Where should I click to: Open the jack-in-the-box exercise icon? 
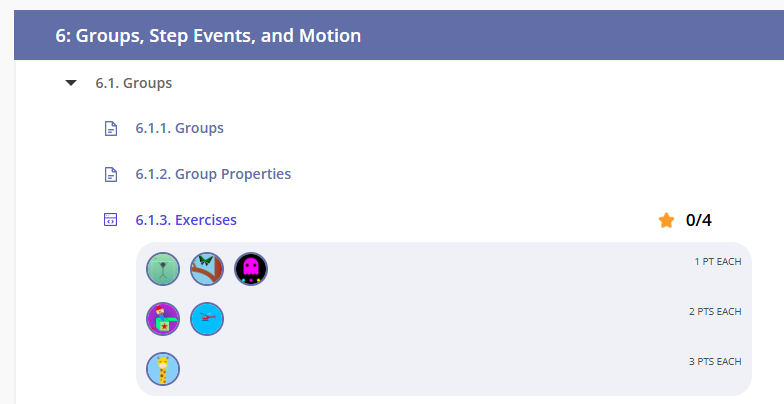pos(163,319)
